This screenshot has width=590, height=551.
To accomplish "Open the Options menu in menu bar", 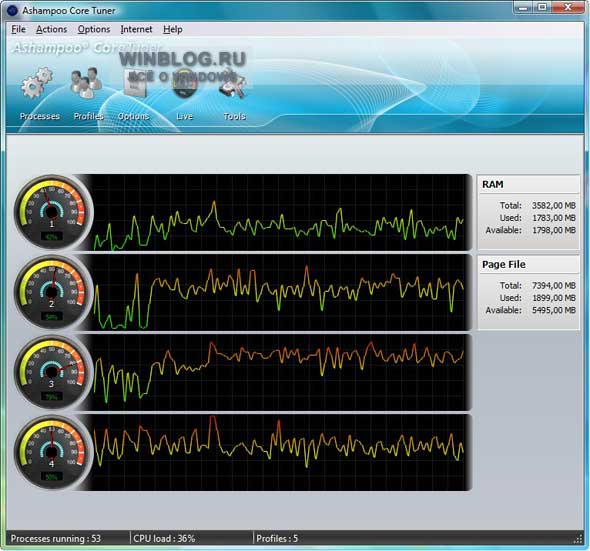I will [94, 29].
